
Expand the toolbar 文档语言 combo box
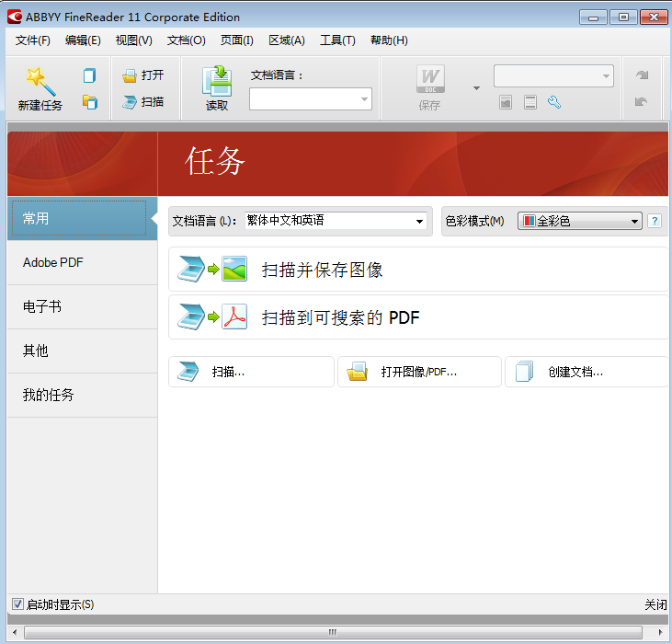(364, 99)
